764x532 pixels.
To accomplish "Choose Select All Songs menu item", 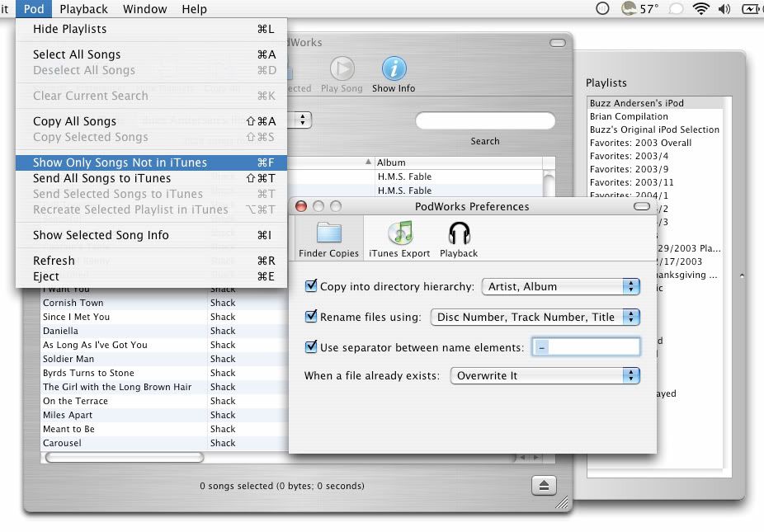I will tap(151, 54).
